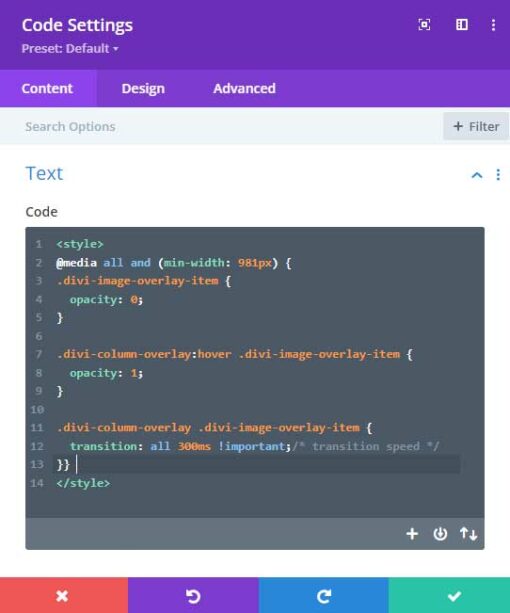This screenshot has width=510, height=613.
Task: Collapse the Text section chevron
Action: point(477,174)
